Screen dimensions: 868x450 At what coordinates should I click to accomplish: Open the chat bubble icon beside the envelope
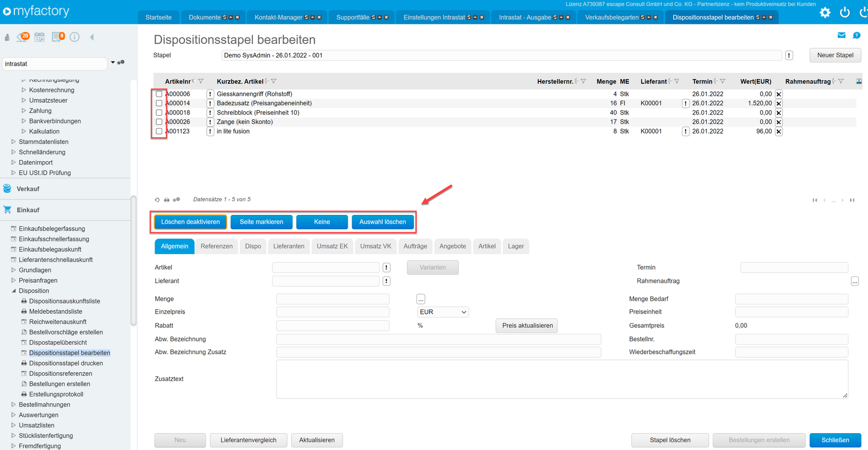coord(857,35)
